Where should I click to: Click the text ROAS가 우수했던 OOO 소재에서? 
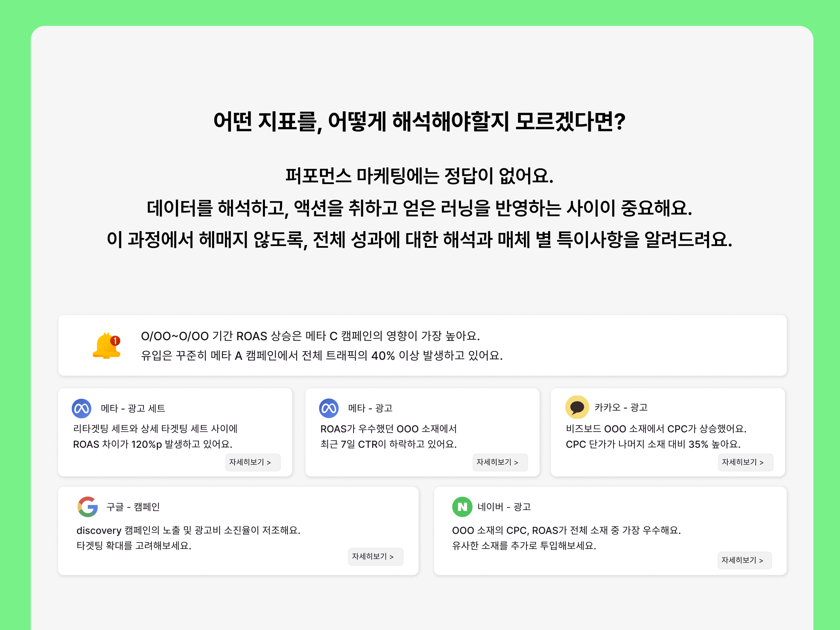(388, 429)
